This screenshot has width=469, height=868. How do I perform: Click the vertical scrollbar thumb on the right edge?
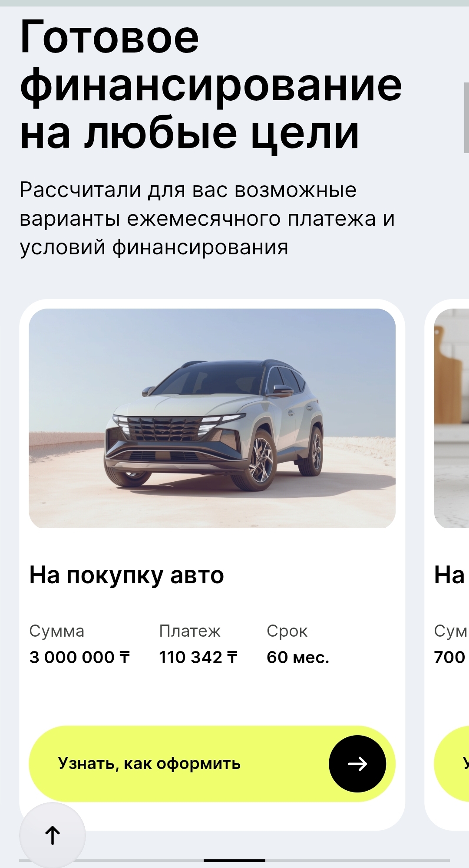pyautogui.click(x=466, y=118)
